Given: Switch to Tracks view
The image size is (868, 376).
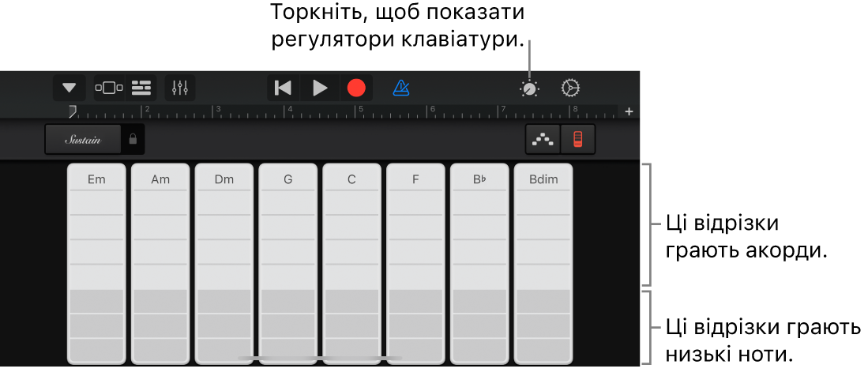Looking at the screenshot, I should tap(141, 88).
